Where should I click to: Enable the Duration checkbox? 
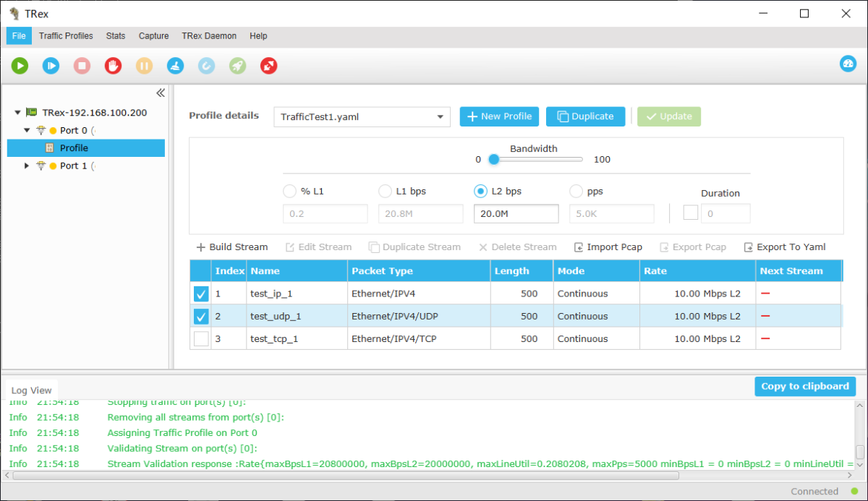tap(691, 213)
